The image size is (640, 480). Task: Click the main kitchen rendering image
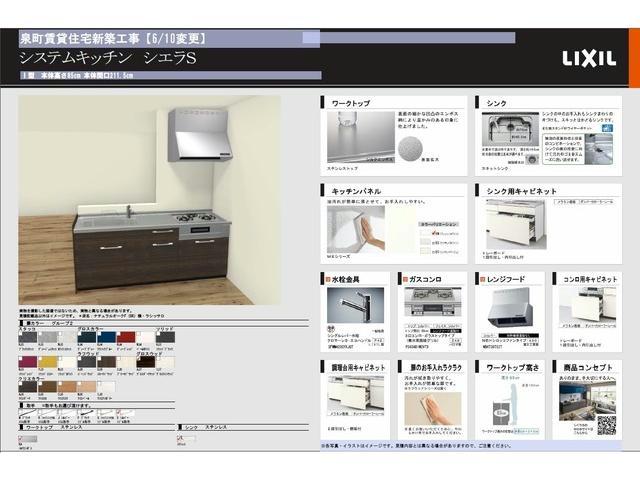pyautogui.click(x=150, y=202)
